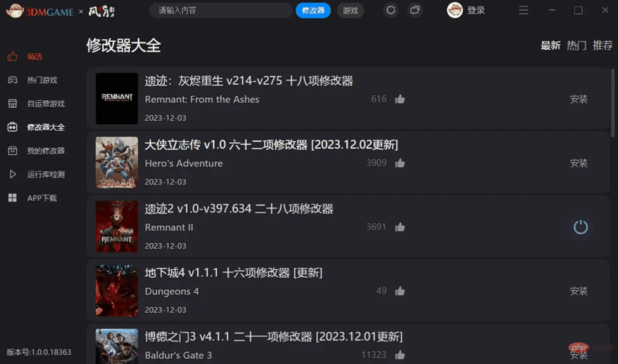The height and width of the screenshot is (364, 618).
Task: Click the user avatar next to 登录
Action: click(455, 10)
